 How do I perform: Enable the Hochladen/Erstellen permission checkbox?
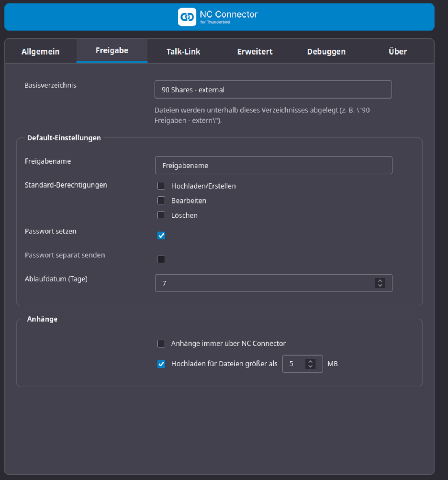click(161, 186)
